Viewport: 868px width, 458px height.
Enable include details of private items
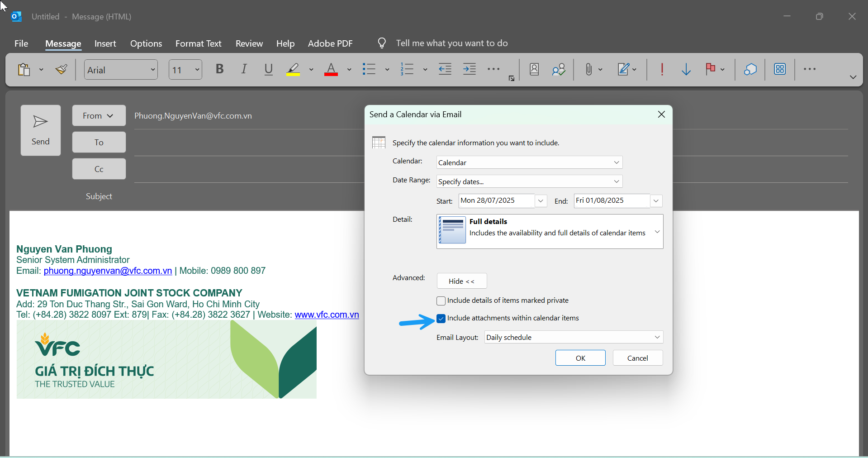tap(441, 301)
